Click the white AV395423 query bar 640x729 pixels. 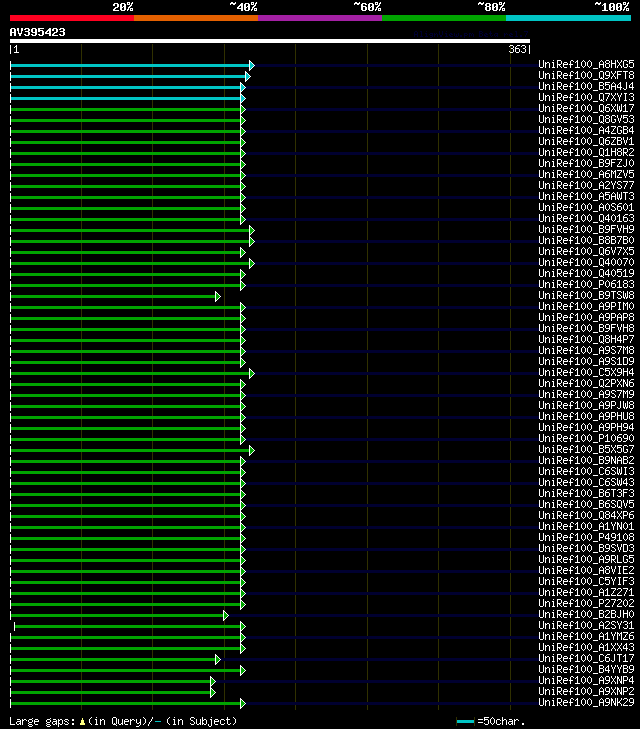coord(270,41)
